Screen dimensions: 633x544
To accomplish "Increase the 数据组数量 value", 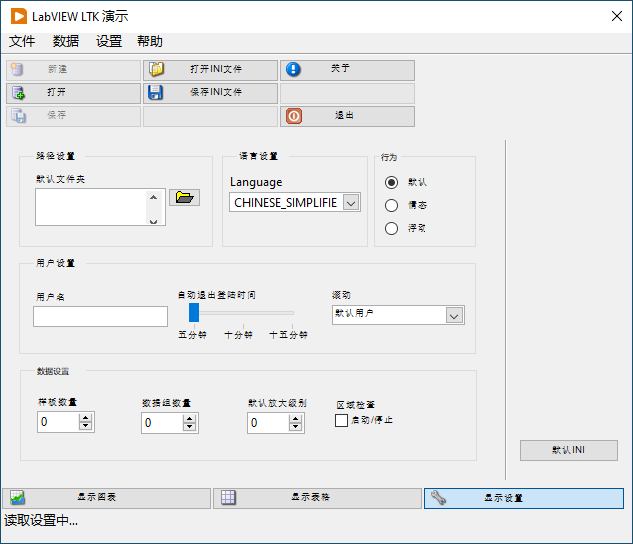I will (x=189, y=419).
